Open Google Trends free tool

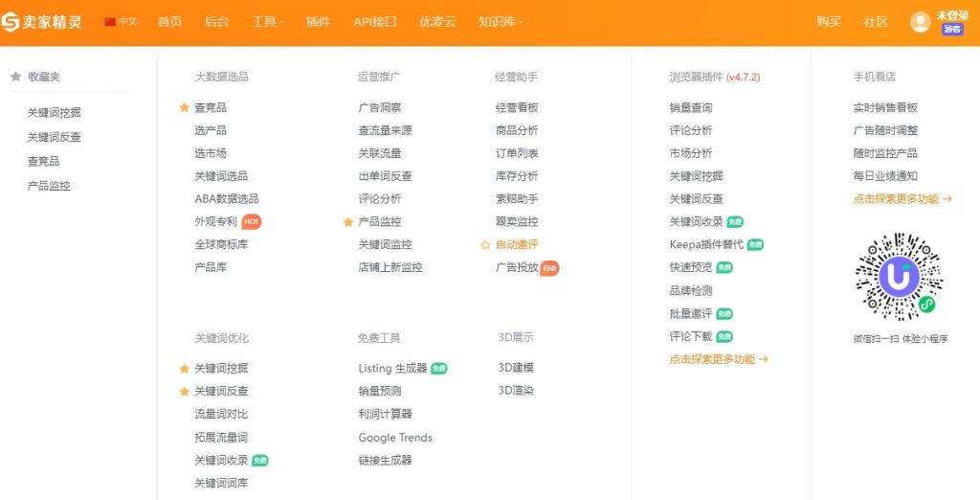point(395,438)
